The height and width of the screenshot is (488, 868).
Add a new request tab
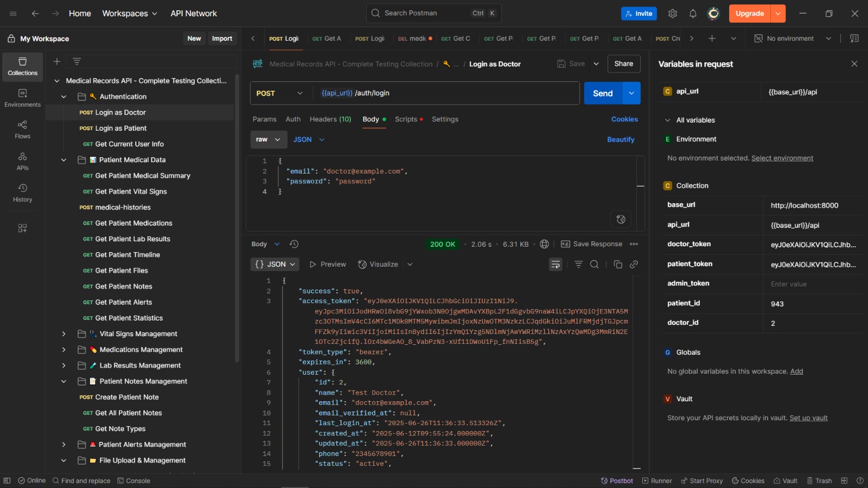[712, 38]
